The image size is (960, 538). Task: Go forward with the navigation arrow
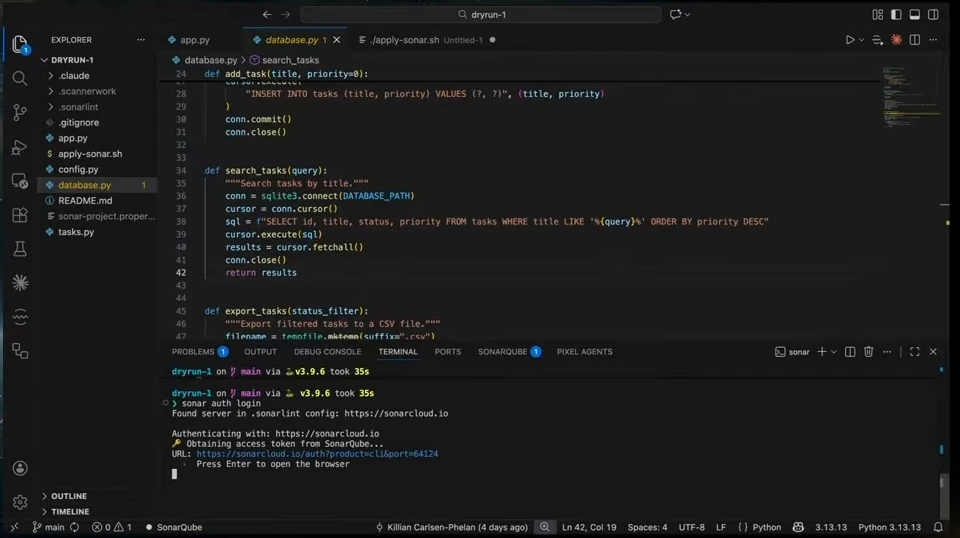(286, 15)
